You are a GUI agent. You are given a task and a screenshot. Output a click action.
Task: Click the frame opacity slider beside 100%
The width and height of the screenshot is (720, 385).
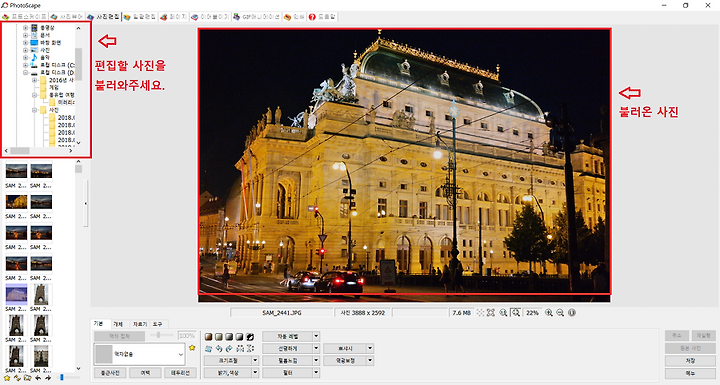(x=158, y=335)
